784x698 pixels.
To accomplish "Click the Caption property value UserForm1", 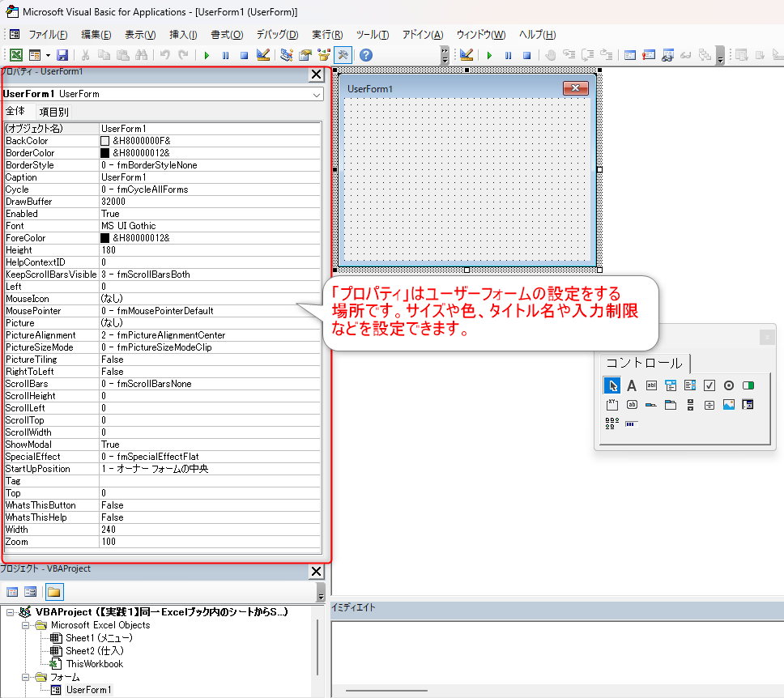I will click(x=210, y=177).
